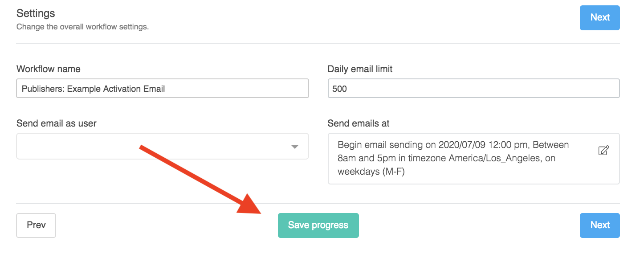Click into the Daily email limit field
This screenshot has height=254, width=644.
(x=473, y=88)
